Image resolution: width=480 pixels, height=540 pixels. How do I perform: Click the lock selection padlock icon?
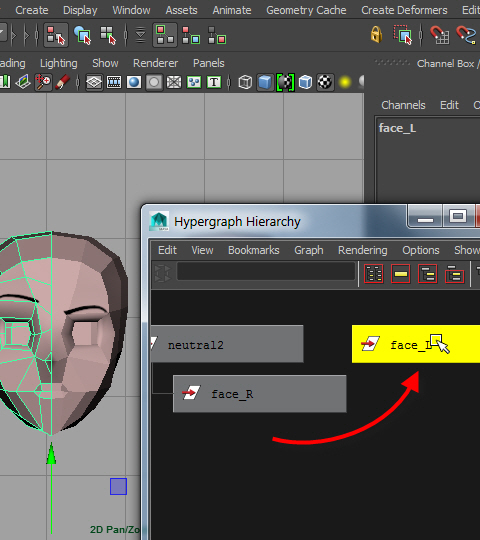pyautogui.click(x=376, y=35)
